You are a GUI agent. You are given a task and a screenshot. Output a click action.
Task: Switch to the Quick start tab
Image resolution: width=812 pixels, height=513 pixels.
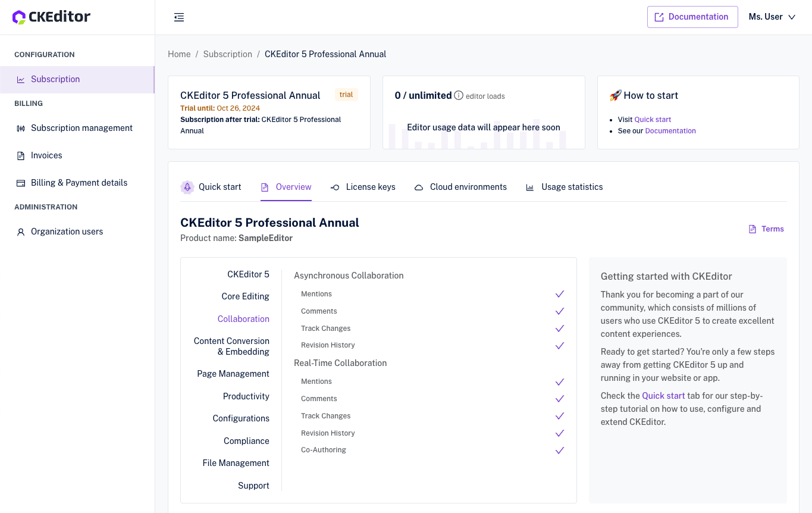click(x=211, y=187)
